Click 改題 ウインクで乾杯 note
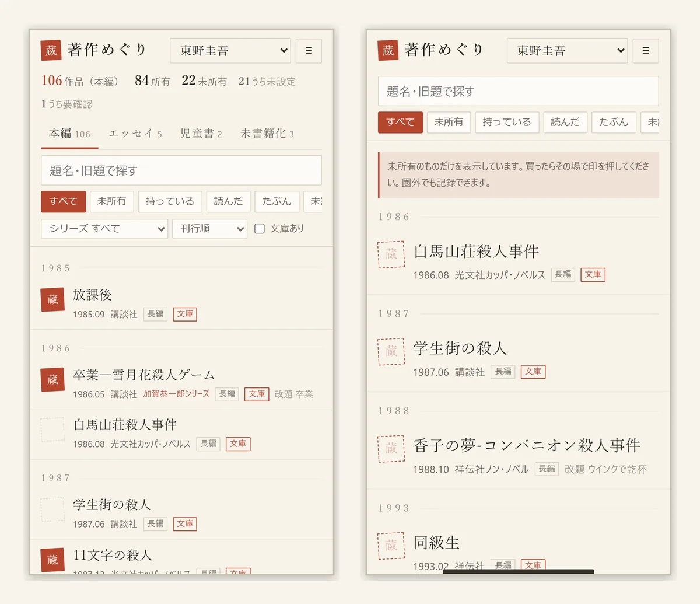The height and width of the screenshot is (604, 700). [x=605, y=469]
